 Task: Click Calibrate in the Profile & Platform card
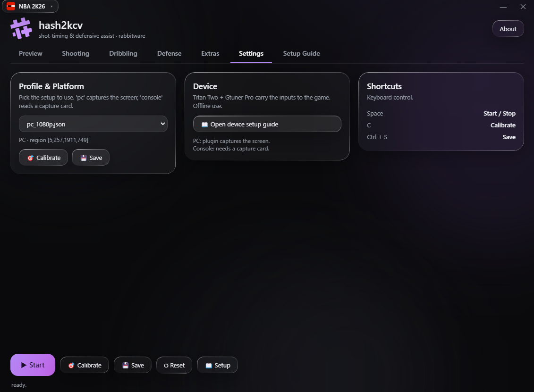tap(43, 158)
